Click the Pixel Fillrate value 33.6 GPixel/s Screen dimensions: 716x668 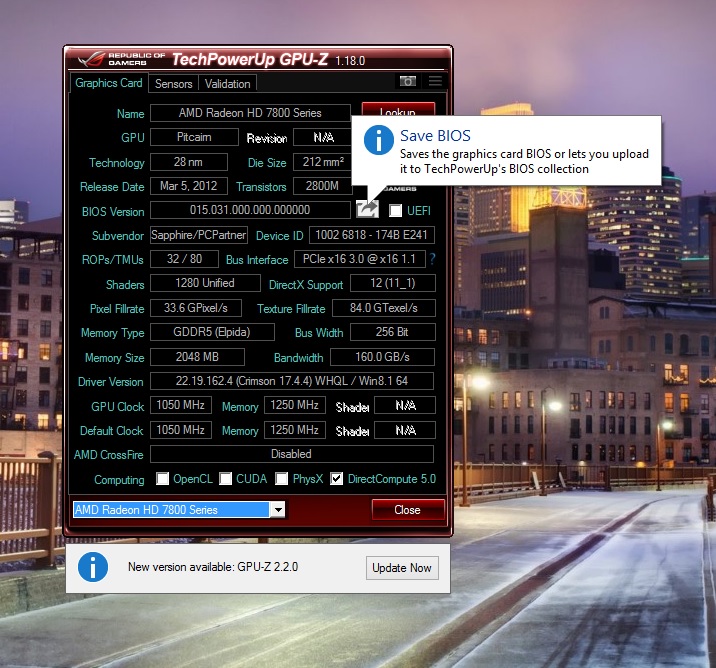[x=196, y=308]
